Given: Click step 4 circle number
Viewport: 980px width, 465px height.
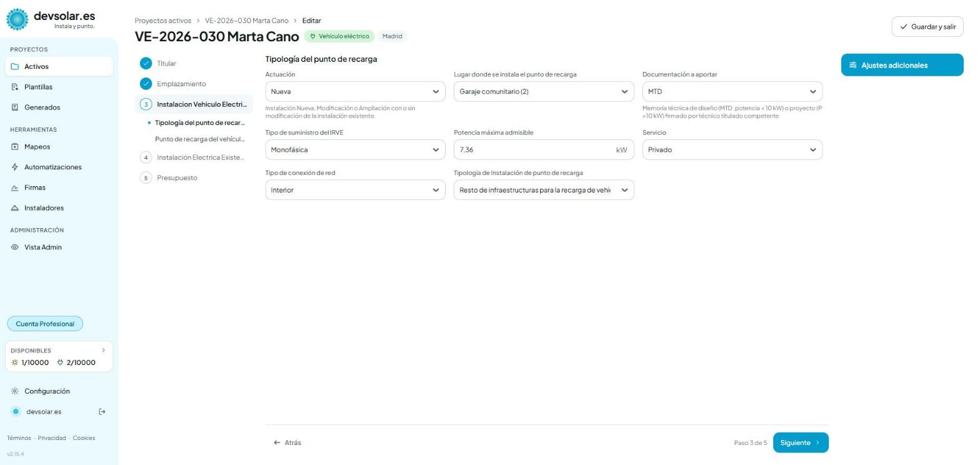Looking at the screenshot, I should click(146, 157).
